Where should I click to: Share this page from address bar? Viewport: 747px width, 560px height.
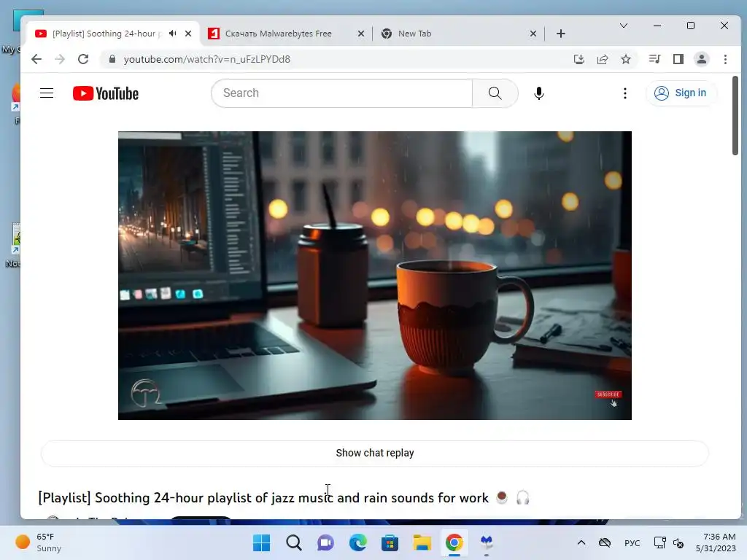point(602,59)
